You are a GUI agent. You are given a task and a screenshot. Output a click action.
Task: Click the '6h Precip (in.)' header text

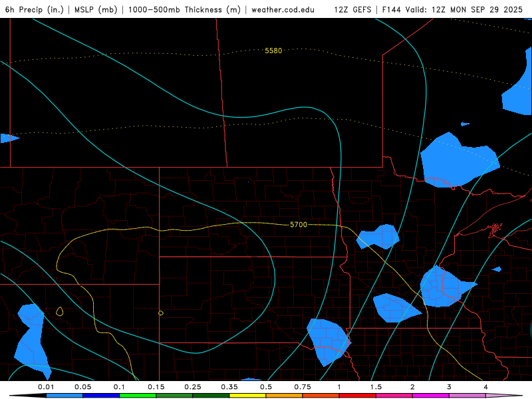point(35,9)
